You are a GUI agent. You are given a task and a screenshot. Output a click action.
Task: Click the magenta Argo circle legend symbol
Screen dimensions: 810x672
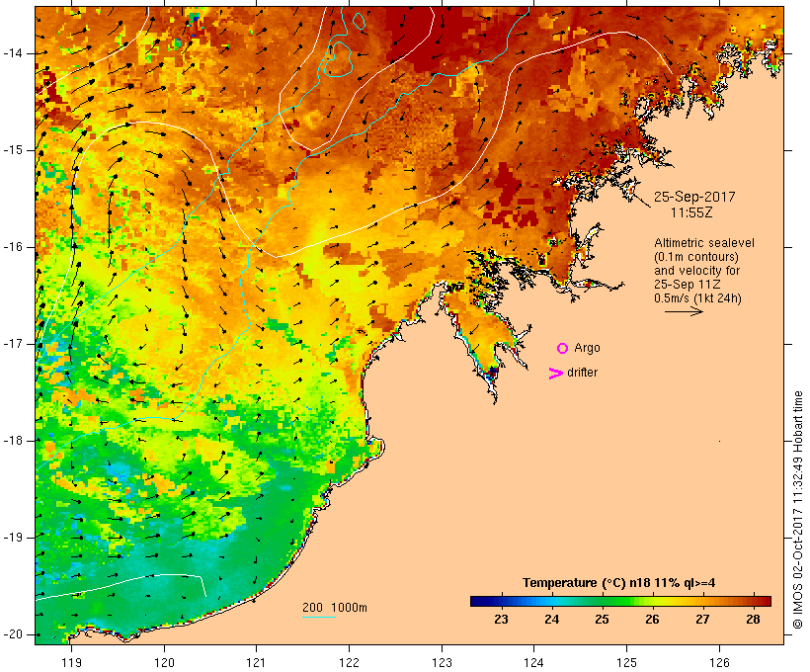point(563,349)
